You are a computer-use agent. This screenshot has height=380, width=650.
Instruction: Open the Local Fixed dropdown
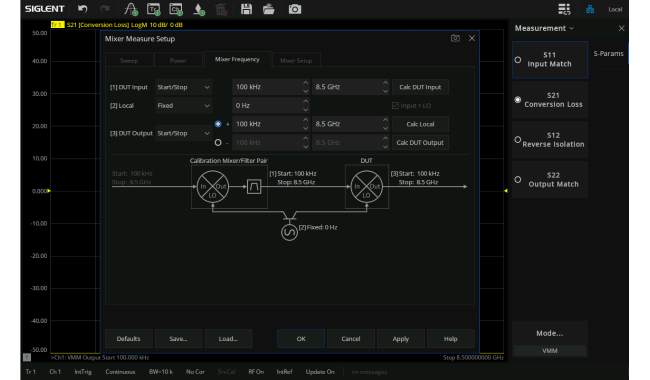(184, 106)
